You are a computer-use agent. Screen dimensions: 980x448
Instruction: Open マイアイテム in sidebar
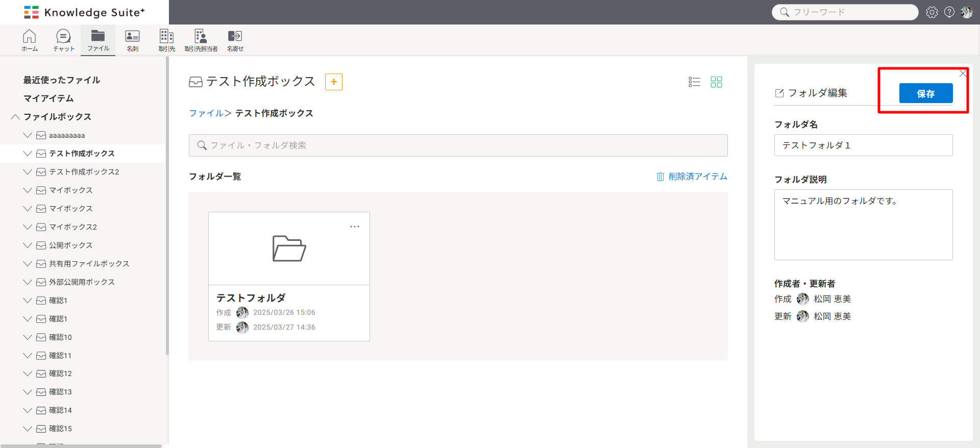click(x=48, y=98)
